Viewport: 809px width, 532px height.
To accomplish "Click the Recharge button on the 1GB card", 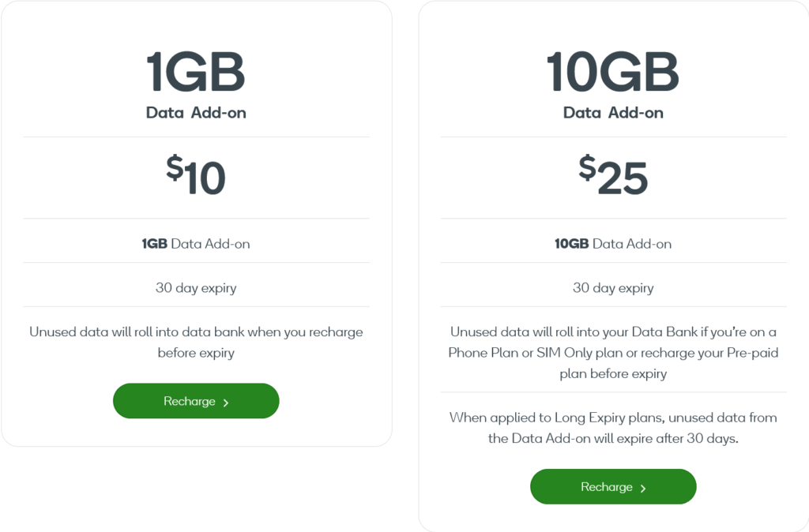I will 196,401.
